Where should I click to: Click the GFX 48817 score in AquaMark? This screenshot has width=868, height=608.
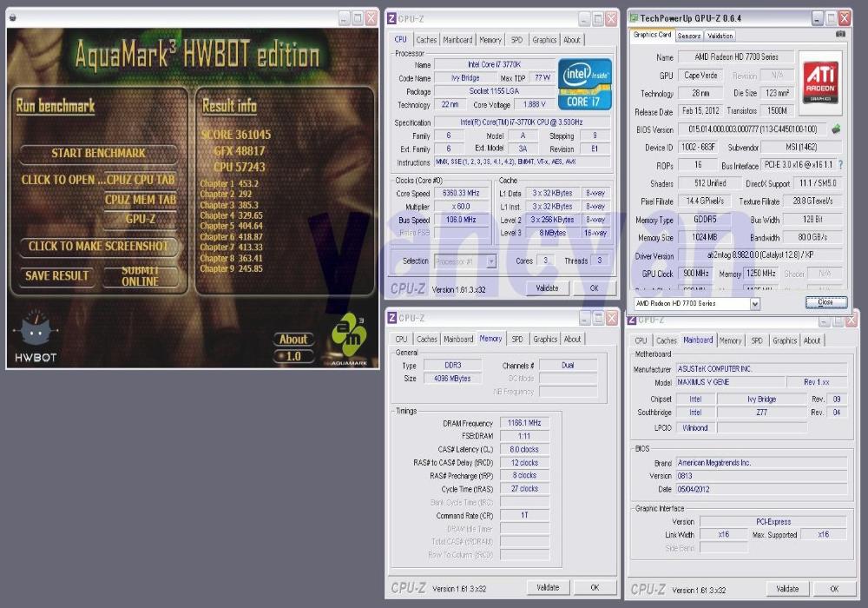coord(240,151)
